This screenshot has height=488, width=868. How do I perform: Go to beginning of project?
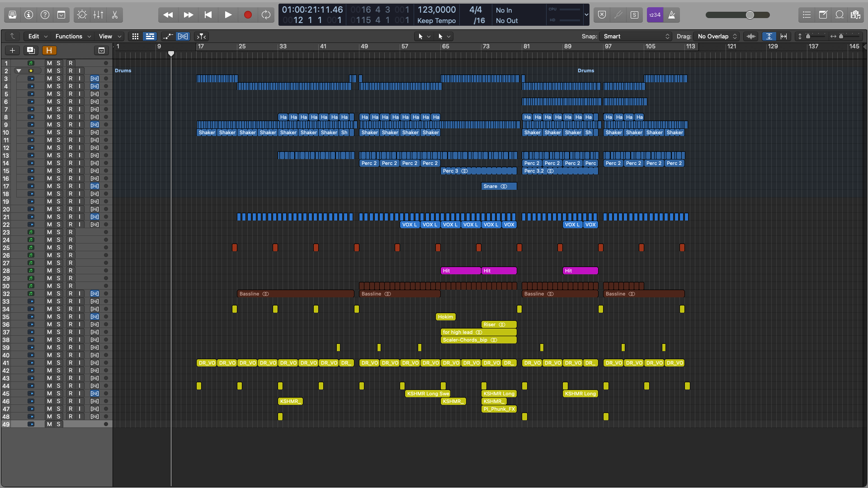pyautogui.click(x=208, y=15)
